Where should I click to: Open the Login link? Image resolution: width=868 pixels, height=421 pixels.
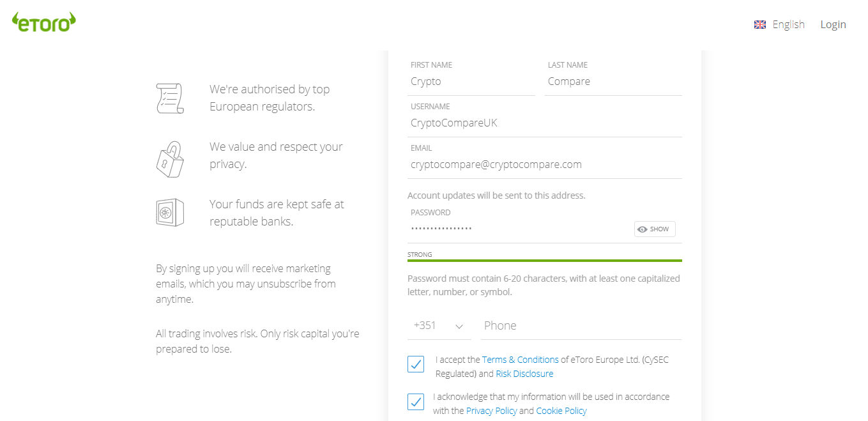[833, 24]
